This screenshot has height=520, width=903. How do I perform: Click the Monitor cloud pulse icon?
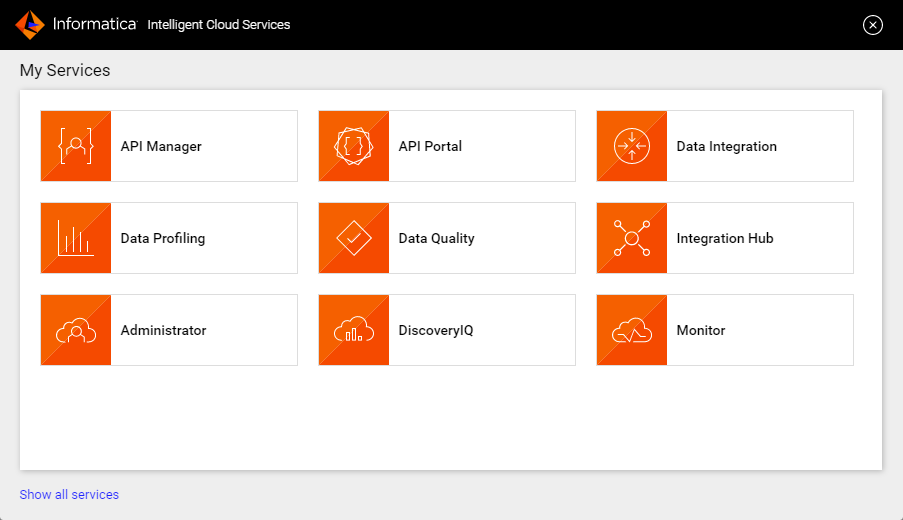[632, 330]
